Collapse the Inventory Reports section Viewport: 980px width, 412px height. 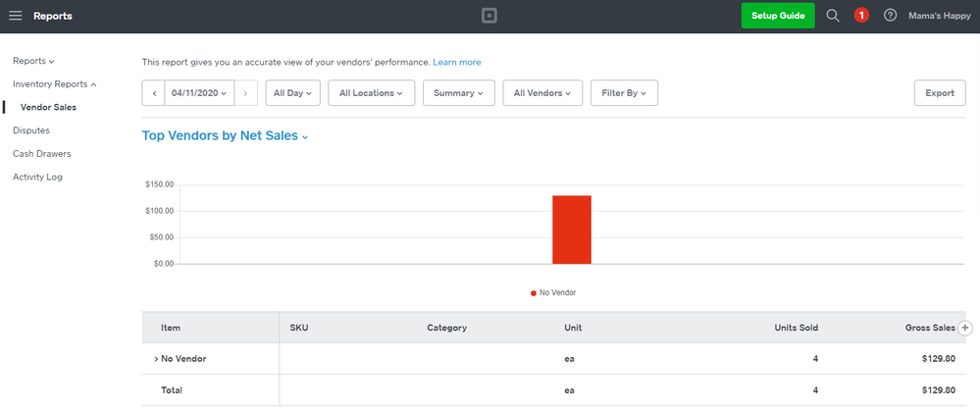pyautogui.click(x=54, y=84)
